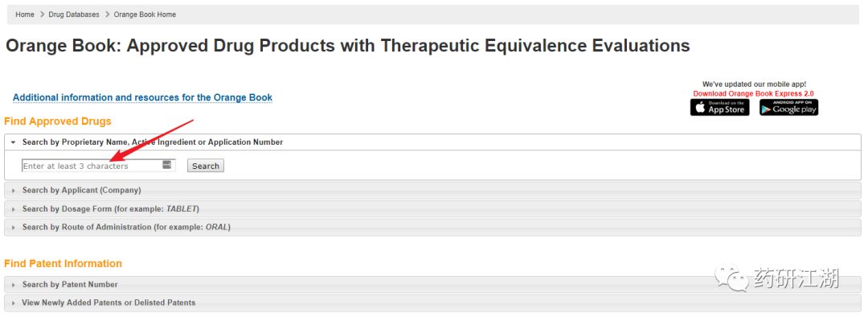Click the Download Orange Book Express 2.0 link
This screenshot has height=317, width=868.
pyautogui.click(x=753, y=93)
